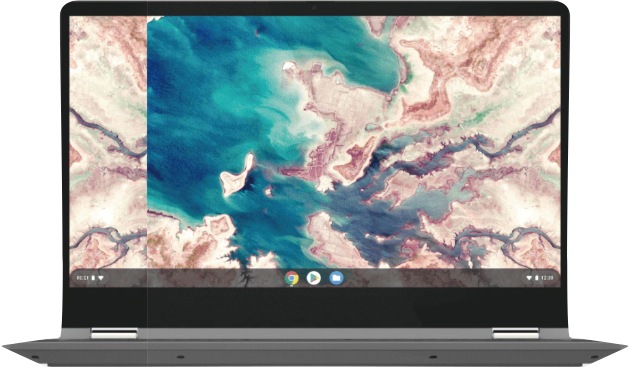Open the blue Files app icon

[x=336, y=278]
